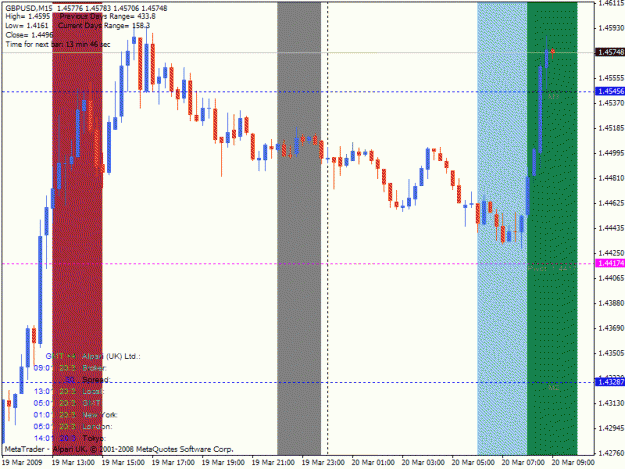
Task: Select the 'High= 1.4595' label
Action: click(x=28, y=16)
